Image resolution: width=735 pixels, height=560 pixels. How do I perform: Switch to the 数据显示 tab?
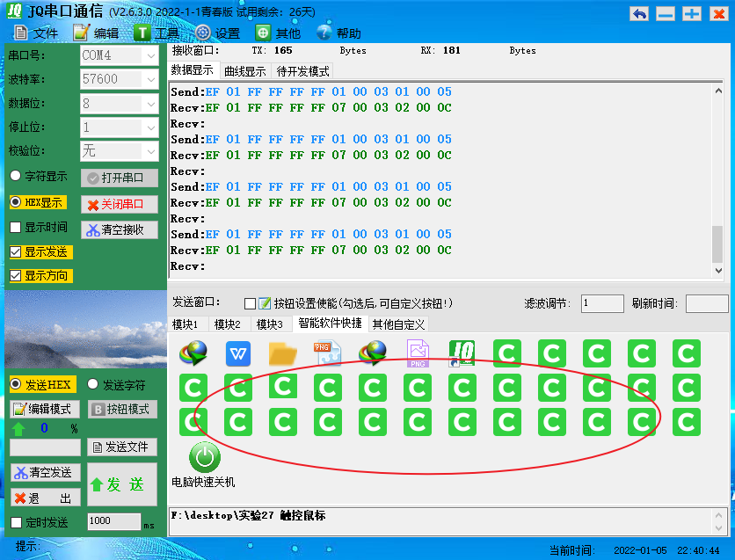(193, 70)
